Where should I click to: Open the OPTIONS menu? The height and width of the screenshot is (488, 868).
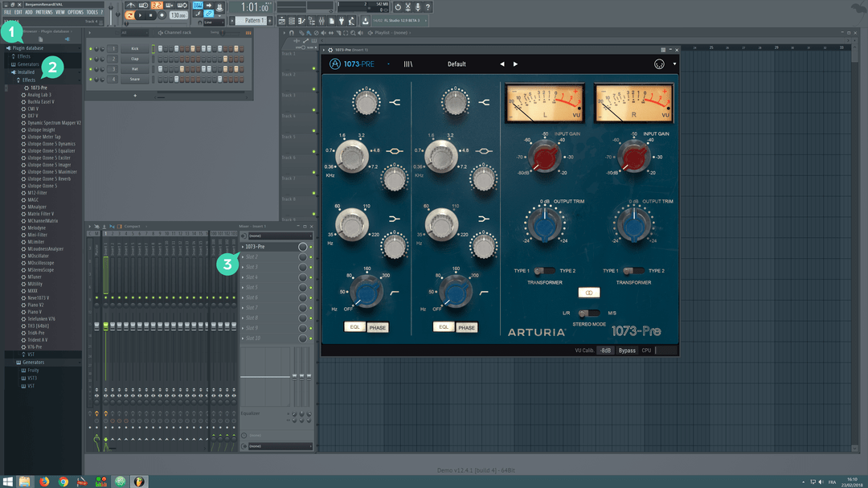pyautogui.click(x=76, y=12)
